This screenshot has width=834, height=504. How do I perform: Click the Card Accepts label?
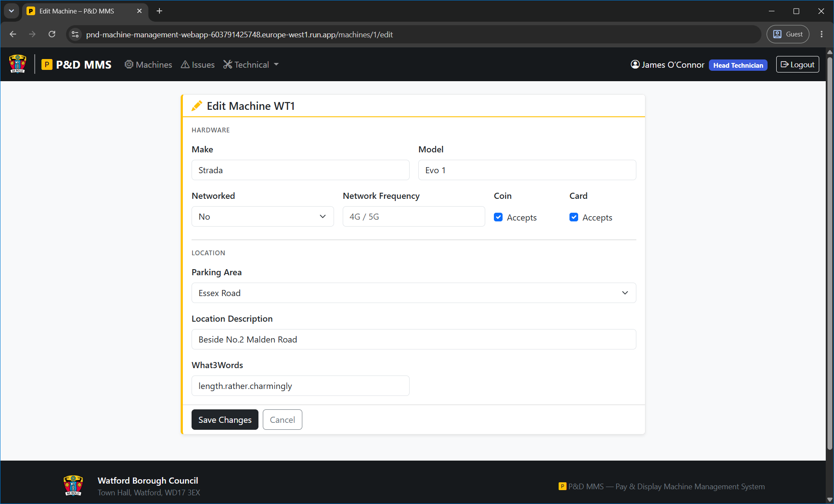(x=597, y=217)
